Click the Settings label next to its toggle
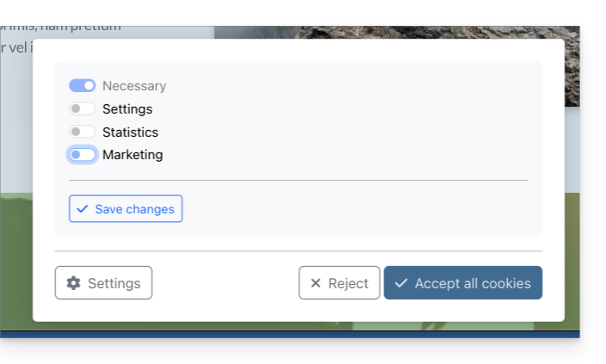This screenshot has height=364, width=606. coord(127,109)
